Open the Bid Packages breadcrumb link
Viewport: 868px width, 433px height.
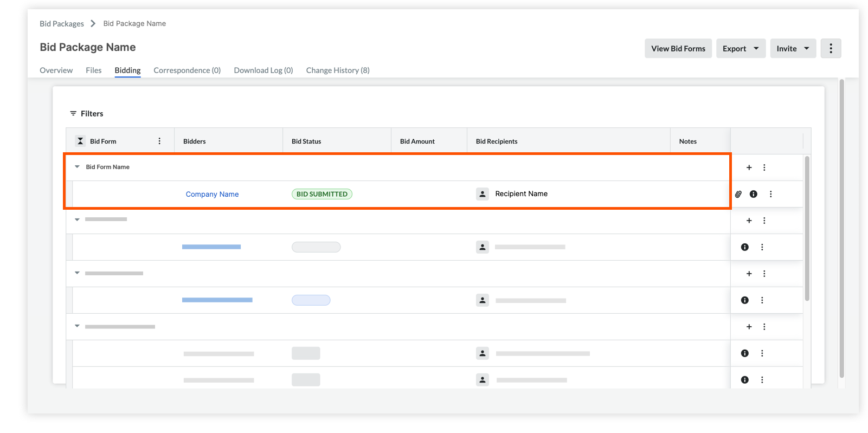[62, 23]
